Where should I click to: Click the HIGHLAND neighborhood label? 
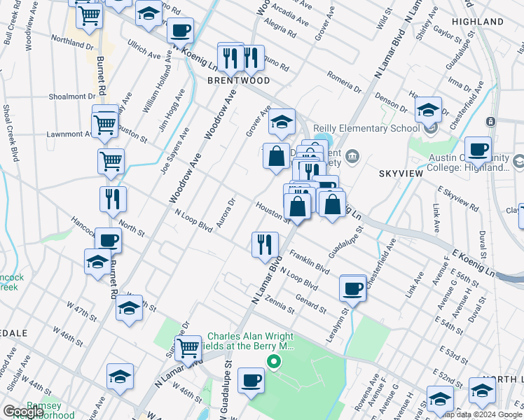(478, 22)
